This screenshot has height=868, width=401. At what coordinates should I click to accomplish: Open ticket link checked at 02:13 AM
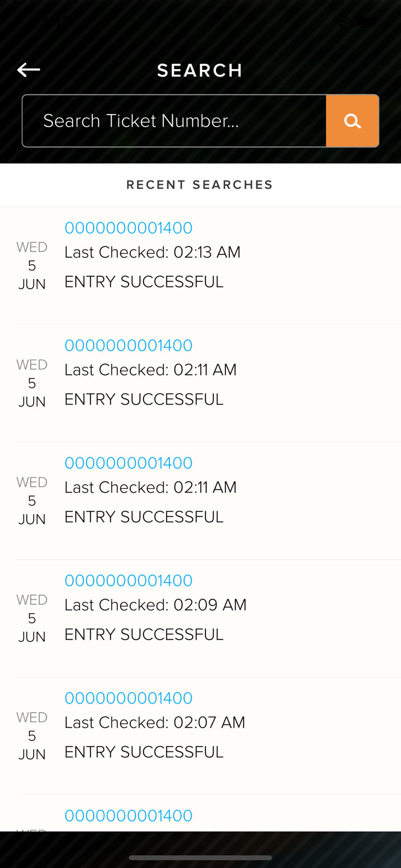(x=128, y=228)
